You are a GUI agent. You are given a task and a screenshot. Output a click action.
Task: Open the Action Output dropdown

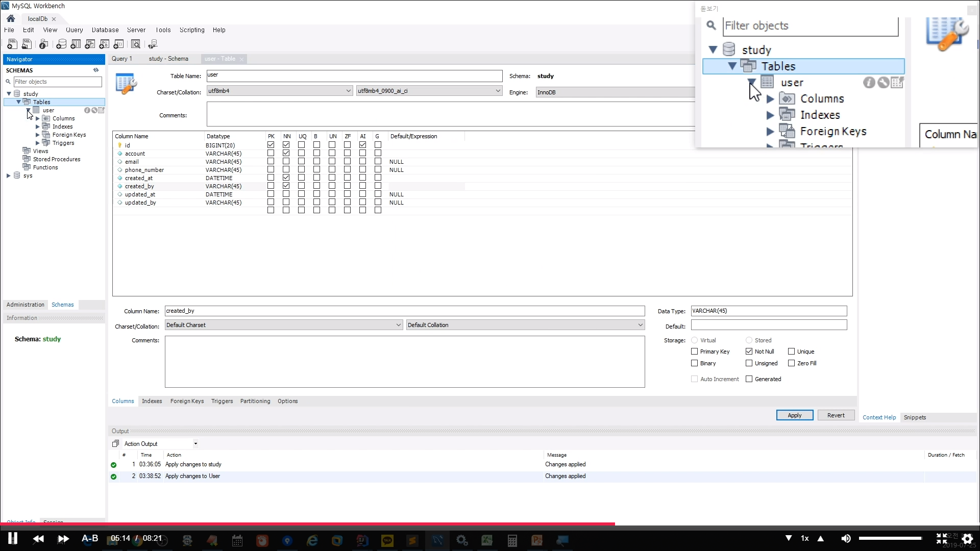pyautogui.click(x=195, y=444)
